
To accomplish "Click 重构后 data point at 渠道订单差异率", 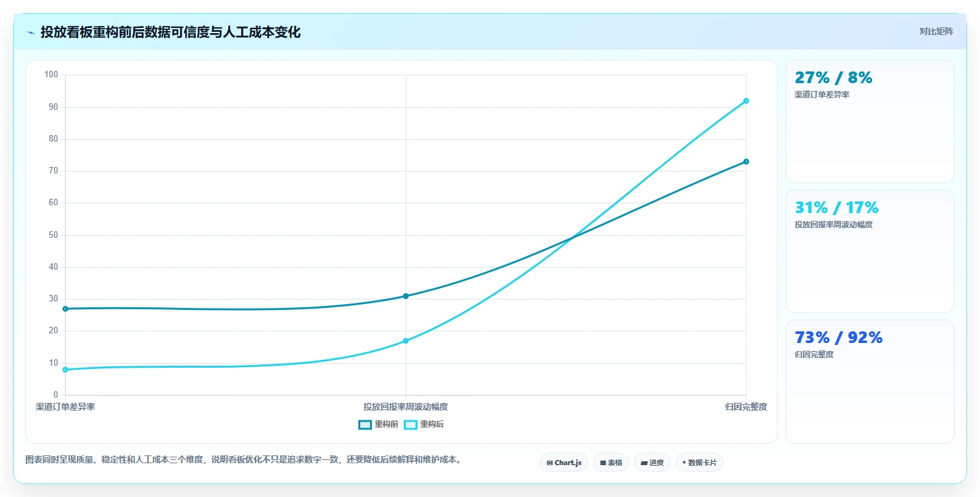I will (x=65, y=370).
